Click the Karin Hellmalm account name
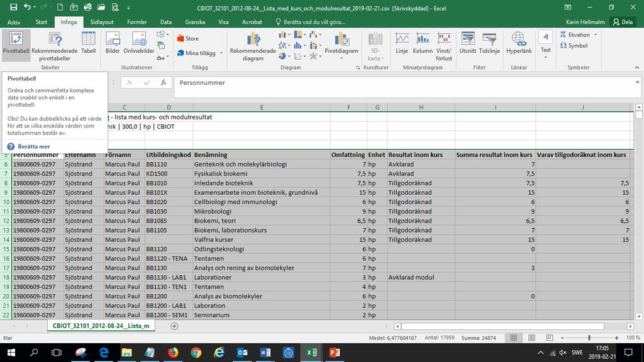Viewport: 644px width, 362px height. click(x=585, y=22)
